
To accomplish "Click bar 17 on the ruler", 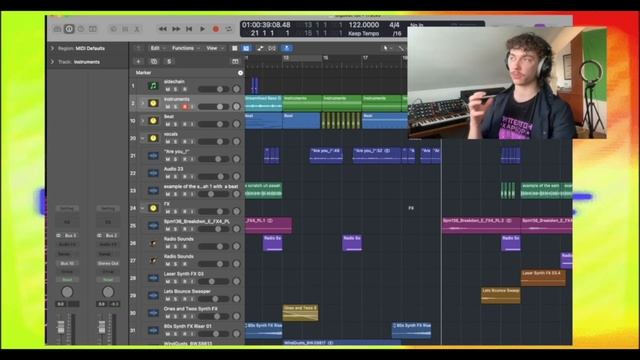I will point(365,58).
